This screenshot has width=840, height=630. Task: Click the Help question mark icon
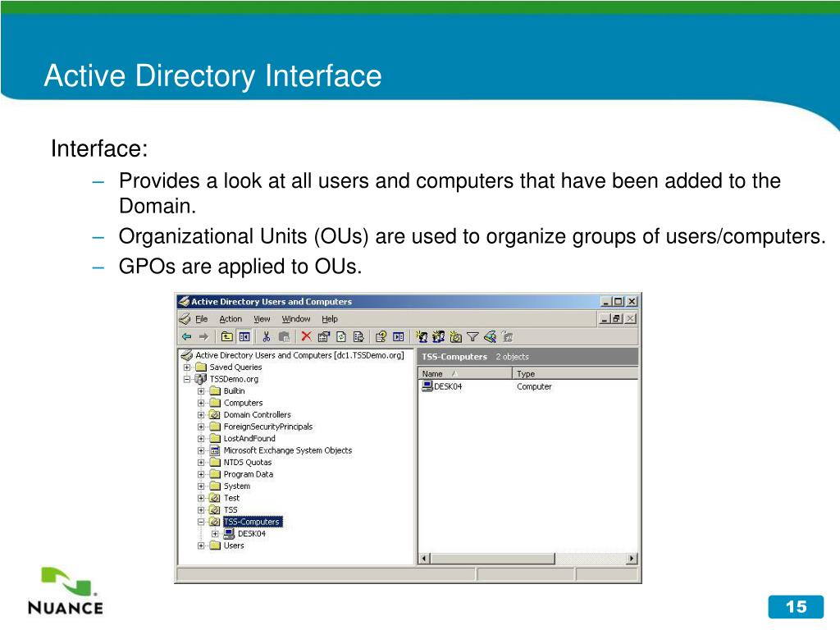click(381, 336)
